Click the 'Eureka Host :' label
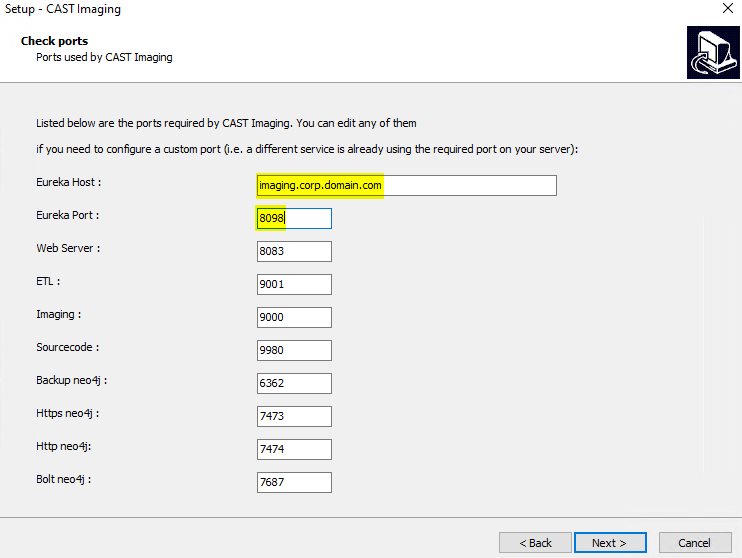Screen dimensions: 742x558 69,182
